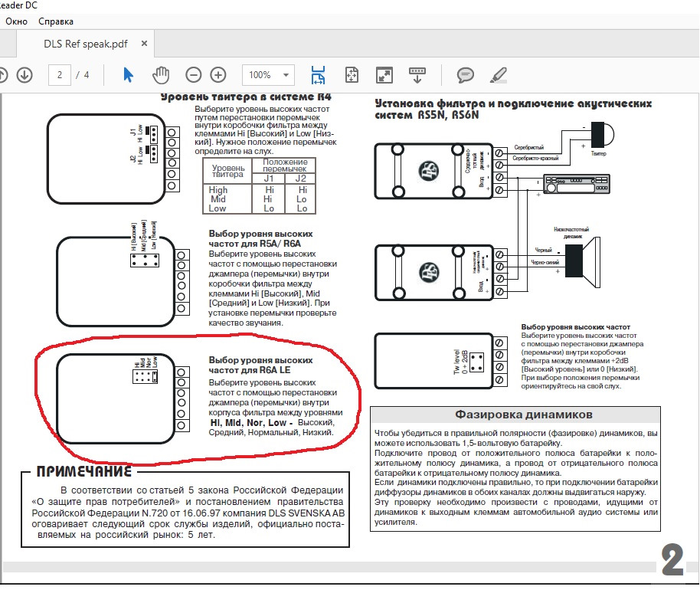Activate the Hand pan tool
This screenshot has height=590, width=700.
pyautogui.click(x=161, y=74)
